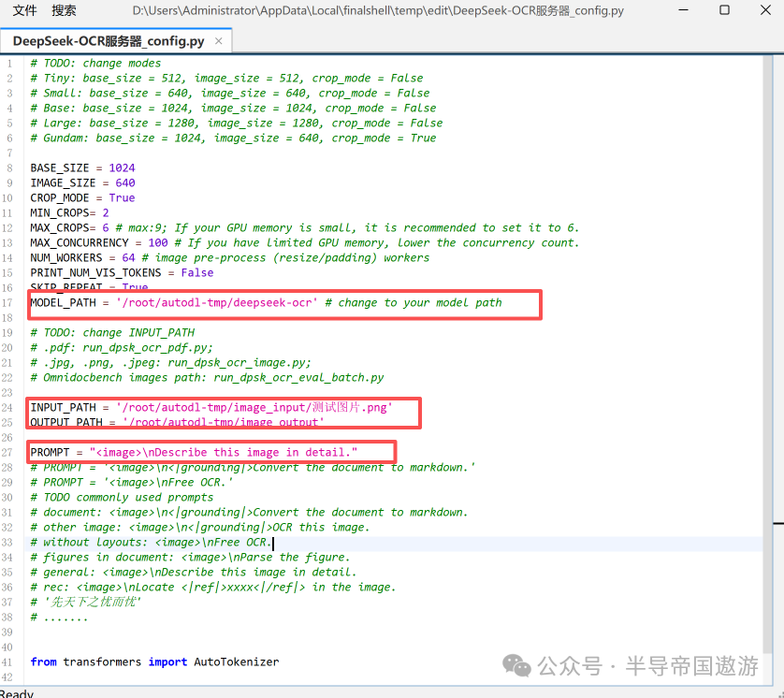Screen dimensions: 784x698
Task: Click PRINT_NUM_VIS_TOKENS value False
Action: click(197, 273)
